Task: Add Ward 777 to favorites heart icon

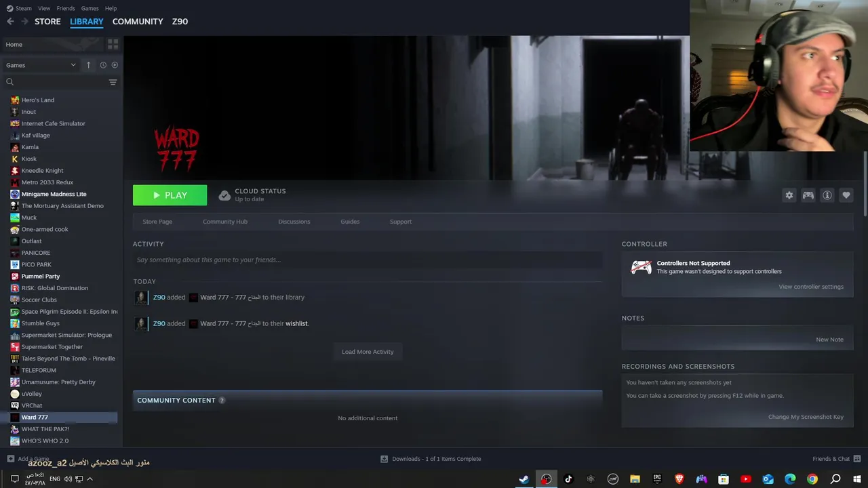Action: point(846,195)
